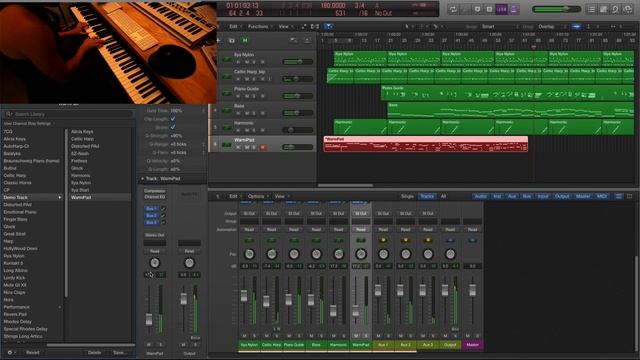The height and width of the screenshot is (360, 640).
Task: Mute the Master channel in mixer
Action: [468, 336]
